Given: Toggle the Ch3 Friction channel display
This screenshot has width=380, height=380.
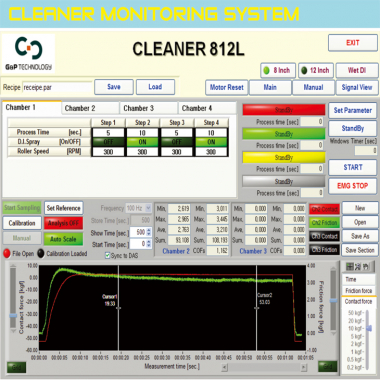Looking at the screenshot, I should click(324, 250).
